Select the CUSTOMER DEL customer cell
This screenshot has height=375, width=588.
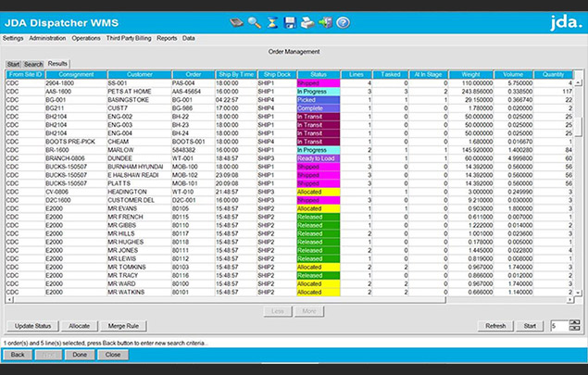140,200
